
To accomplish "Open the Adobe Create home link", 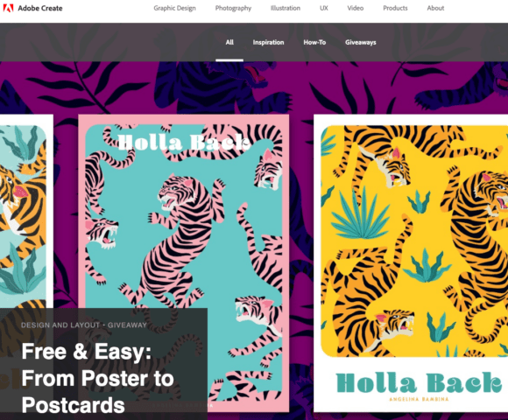I will (40, 8).
